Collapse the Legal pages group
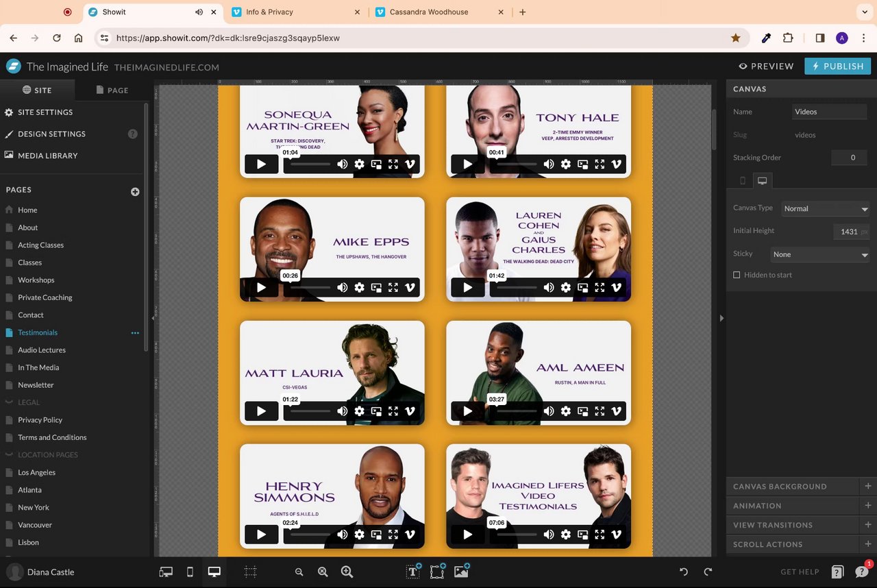Viewport: 877px width, 588px height. [x=10, y=403]
